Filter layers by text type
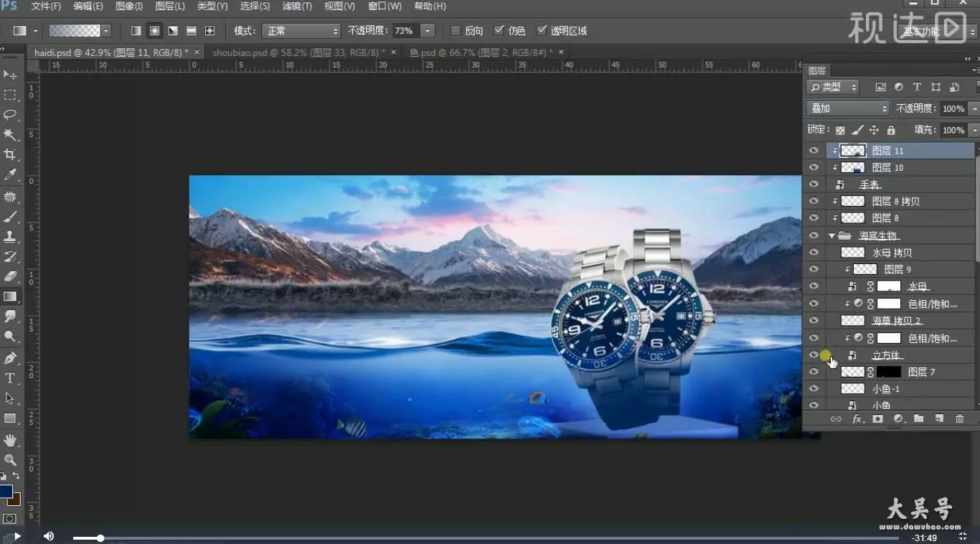The width and height of the screenshot is (980, 544). [917, 87]
